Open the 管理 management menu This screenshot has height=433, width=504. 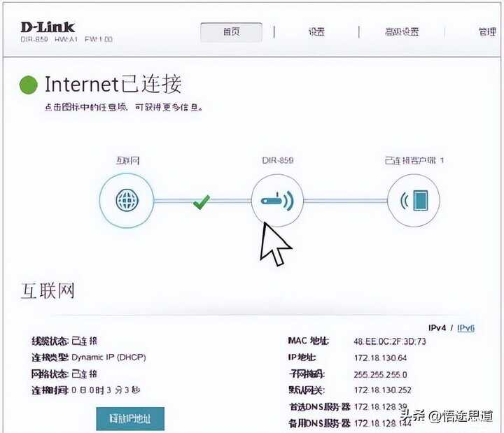click(487, 31)
